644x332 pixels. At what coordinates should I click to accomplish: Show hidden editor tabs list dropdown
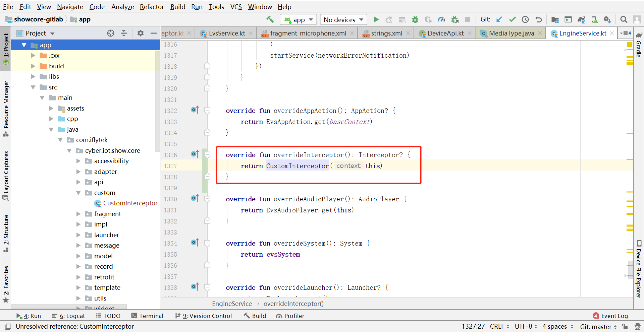click(x=626, y=33)
